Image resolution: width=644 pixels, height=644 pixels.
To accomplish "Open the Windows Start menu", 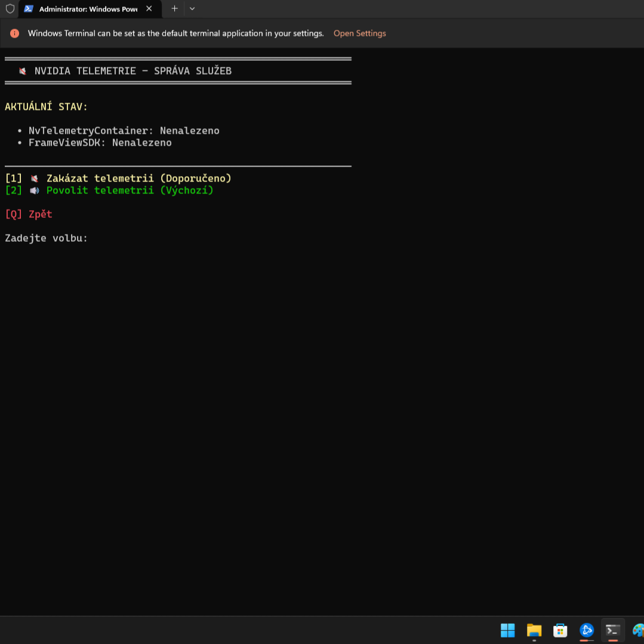I will click(507, 630).
